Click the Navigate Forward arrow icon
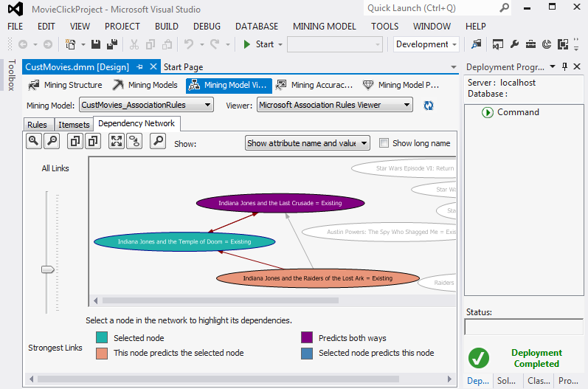 tap(48, 44)
